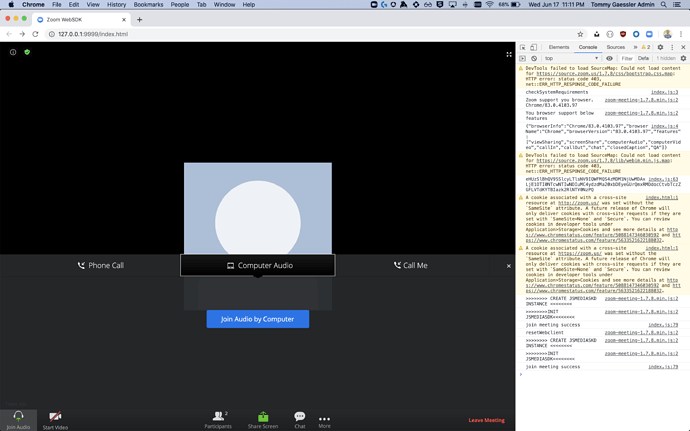The width and height of the screenshot is (690, 431).
Task: Bookmark this page with the star icon
Action: coord(580,34)
